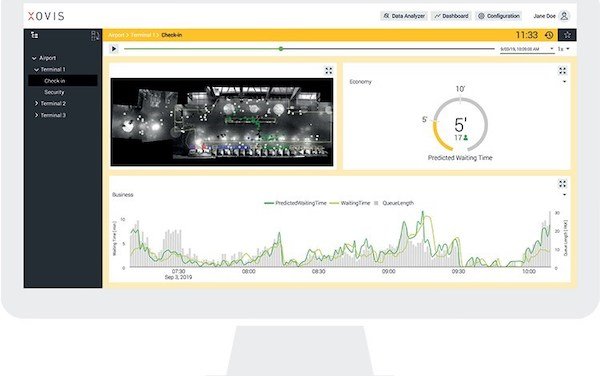Open the date and time dropdown

pyautogui.click(x=527, y=49)
